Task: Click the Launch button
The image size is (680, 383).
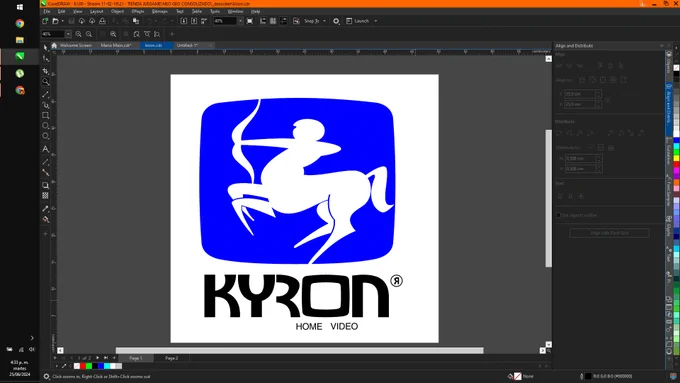Action: coord(358,21)
